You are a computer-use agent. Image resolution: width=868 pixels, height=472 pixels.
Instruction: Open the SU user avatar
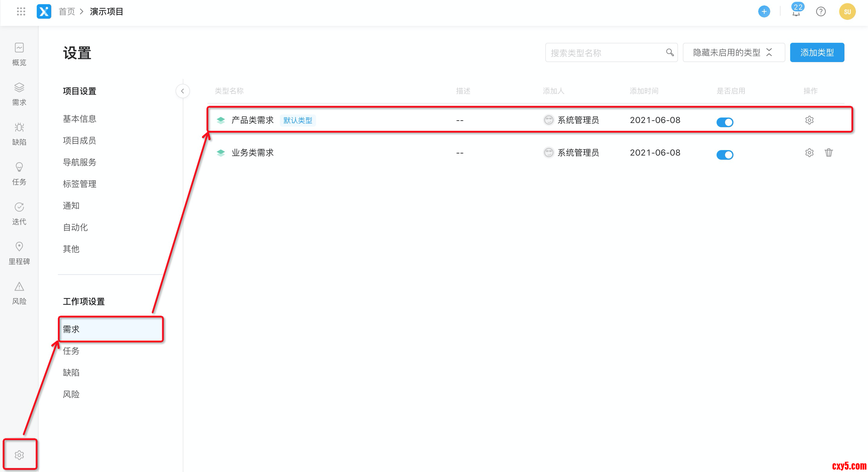[847, 11]
